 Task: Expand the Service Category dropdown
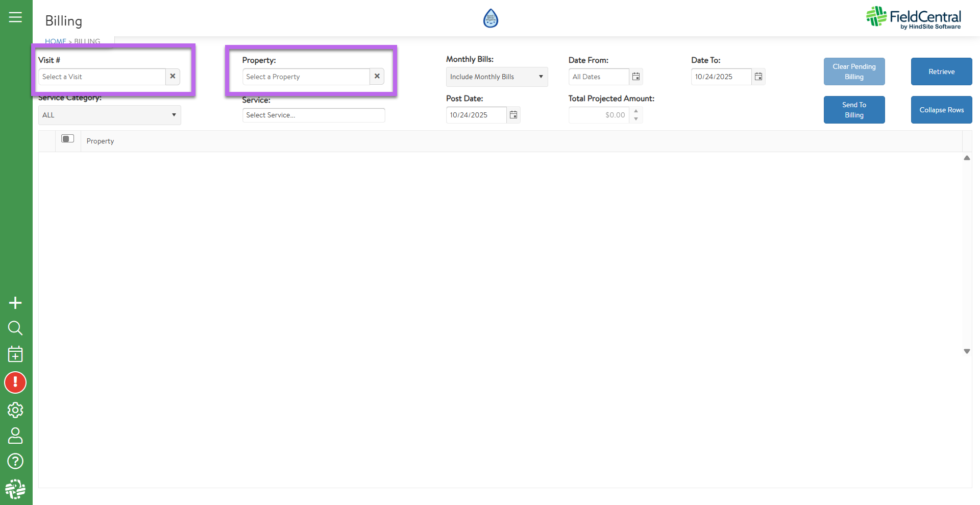174,115
